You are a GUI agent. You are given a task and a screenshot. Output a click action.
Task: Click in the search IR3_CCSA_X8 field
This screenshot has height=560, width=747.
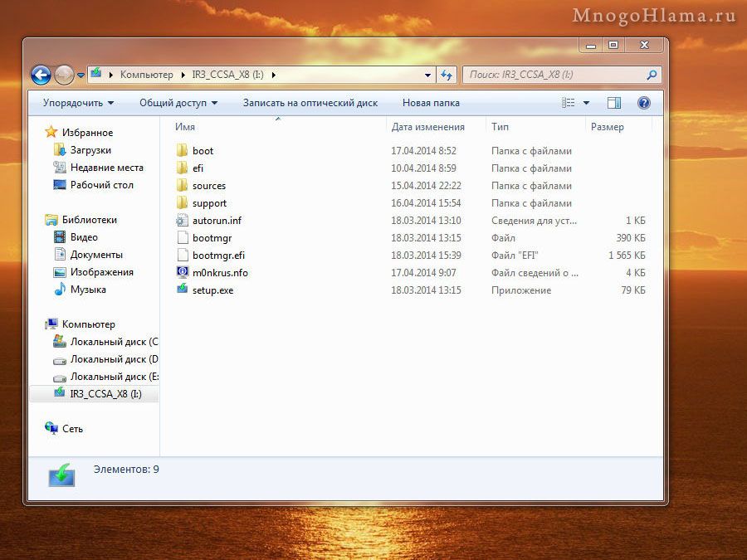(552, 75)
